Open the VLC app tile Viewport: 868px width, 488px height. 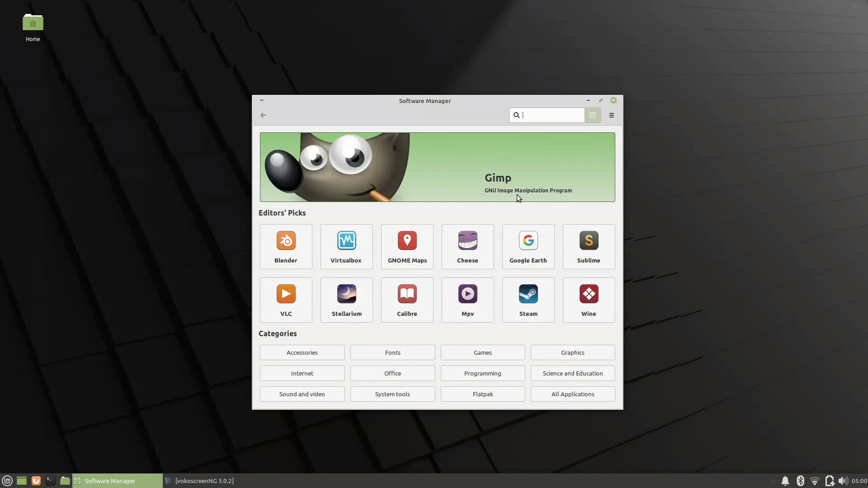point(286,300)
